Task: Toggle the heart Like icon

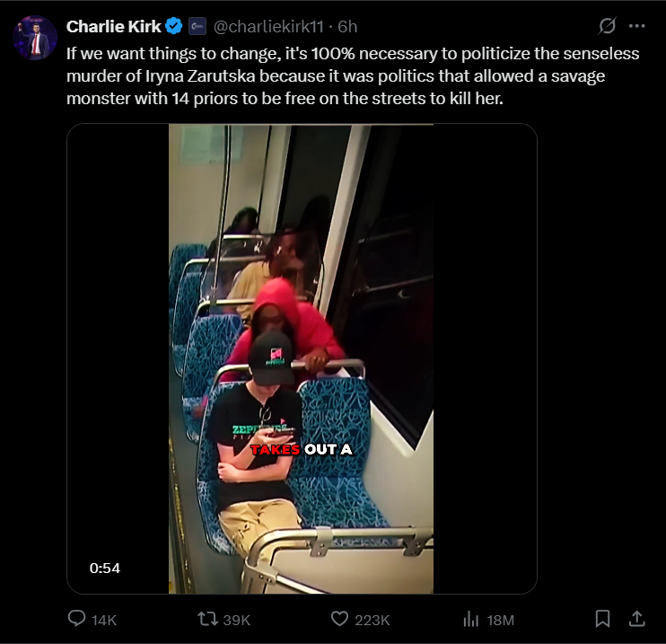Action: [x=339, y=619]
